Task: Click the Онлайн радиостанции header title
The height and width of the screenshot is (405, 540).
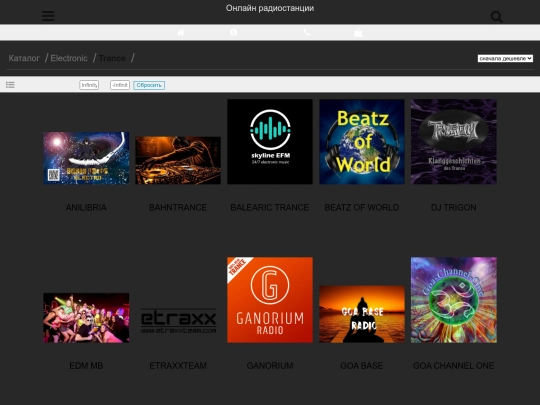Action: point(270,8)
